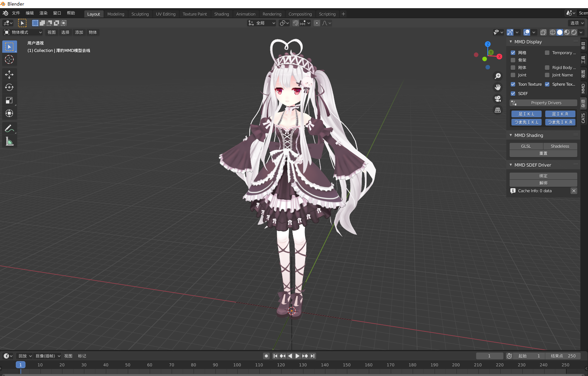Viewport: 588px width, 376px height.
Task: Open the 渲染 Render menu
Action: click(x=43, y=13)
